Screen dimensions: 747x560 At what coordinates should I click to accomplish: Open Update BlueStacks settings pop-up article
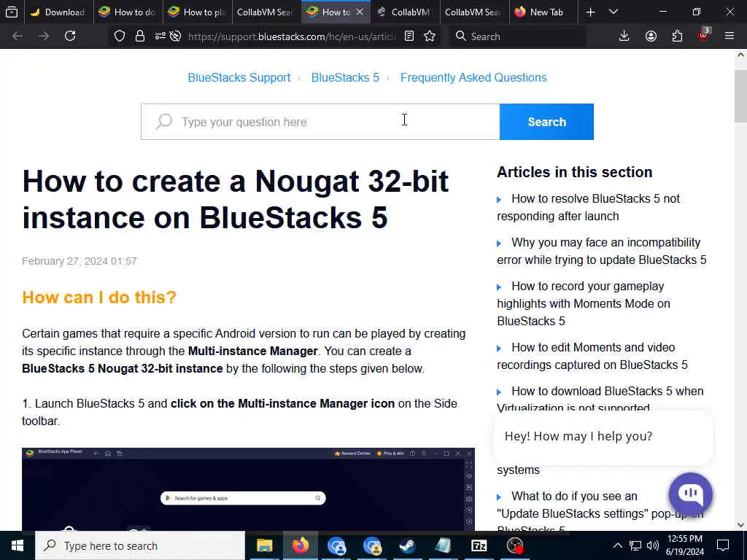click(x=600, y=512)
